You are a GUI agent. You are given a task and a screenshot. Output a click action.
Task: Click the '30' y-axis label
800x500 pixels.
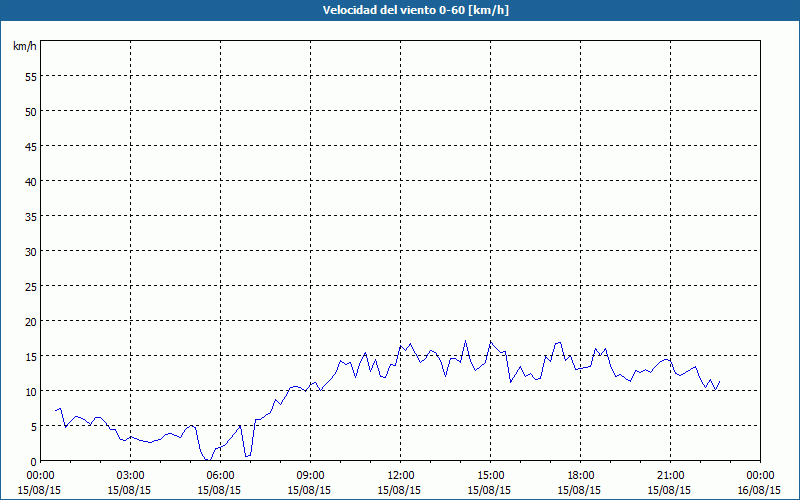[31, 252]
